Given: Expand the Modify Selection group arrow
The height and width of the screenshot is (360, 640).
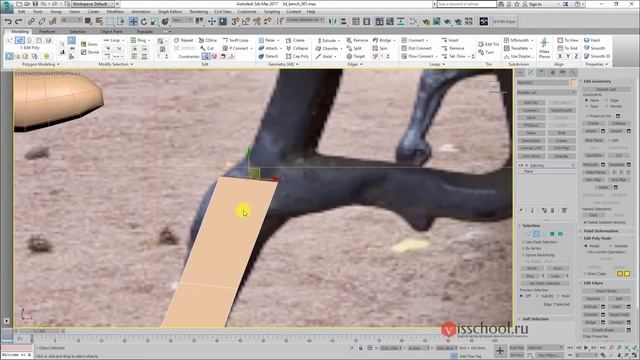Looking at the screenshot, I should (131, 64).
